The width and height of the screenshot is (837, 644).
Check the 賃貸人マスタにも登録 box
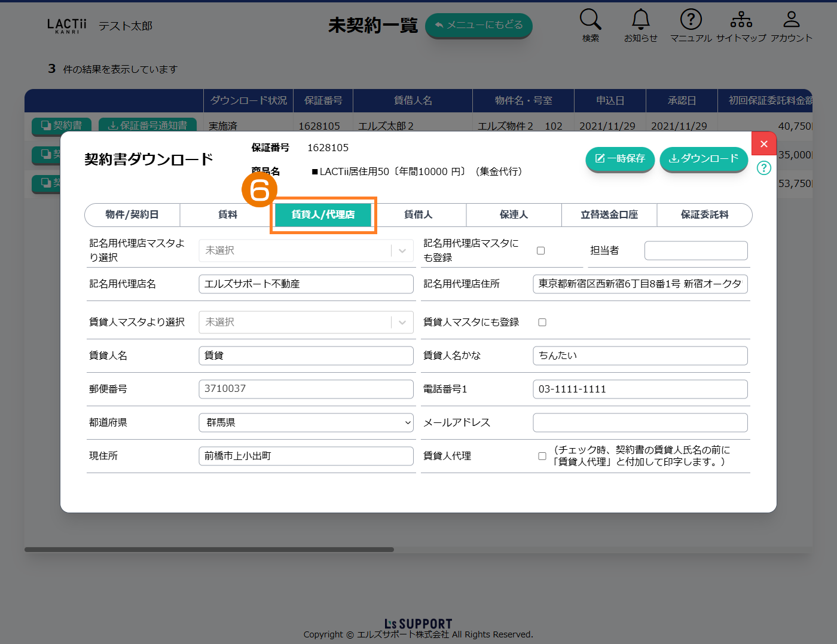pyautogui.click(x=542, y=322)
